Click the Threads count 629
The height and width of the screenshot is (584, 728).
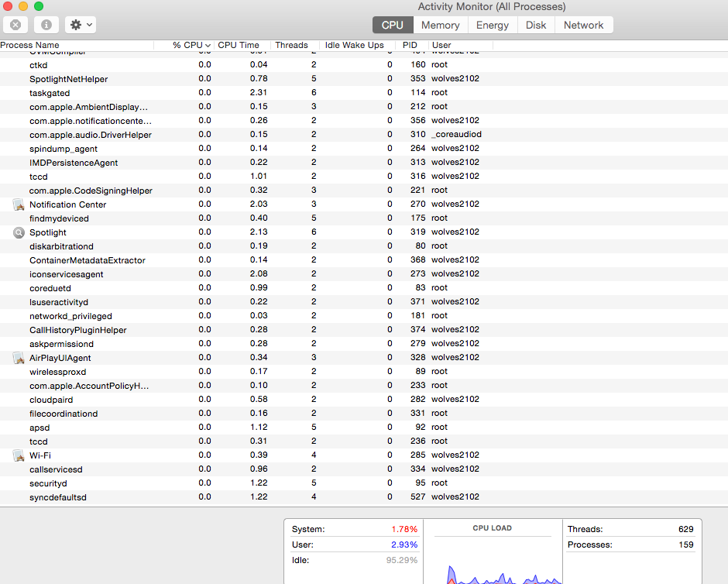click(685, 529)
